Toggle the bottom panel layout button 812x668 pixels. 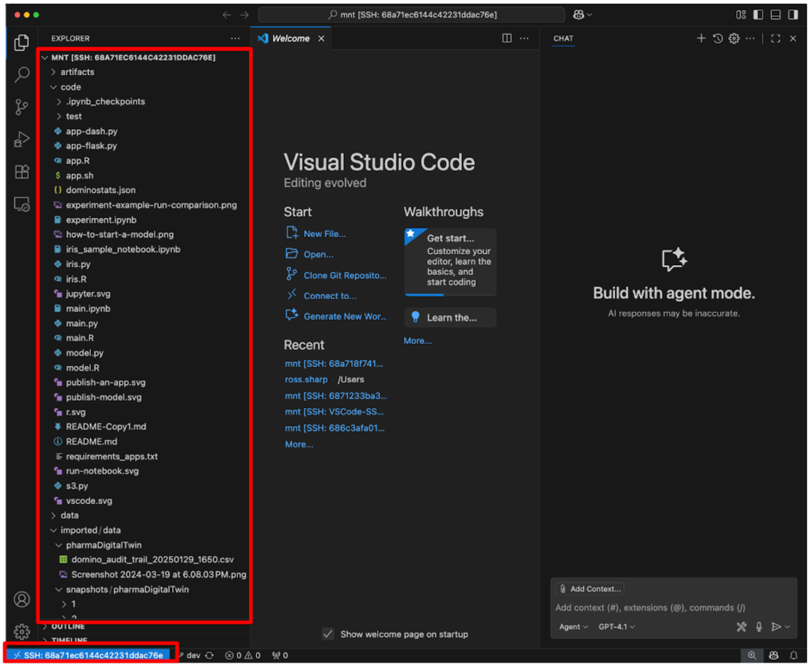[x=775, y=15]
